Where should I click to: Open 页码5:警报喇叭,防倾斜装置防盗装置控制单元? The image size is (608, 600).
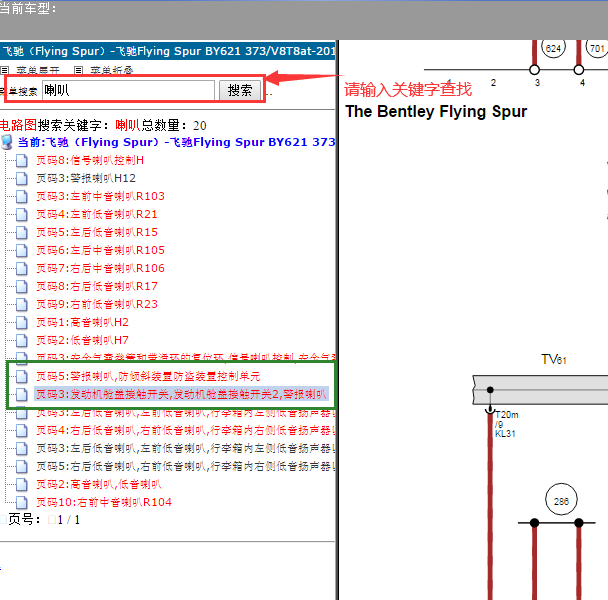pos(148,376)
